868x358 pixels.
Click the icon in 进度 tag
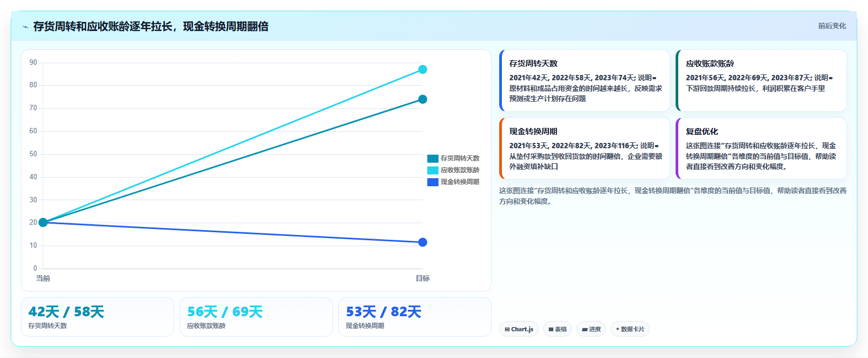[585, 330]
